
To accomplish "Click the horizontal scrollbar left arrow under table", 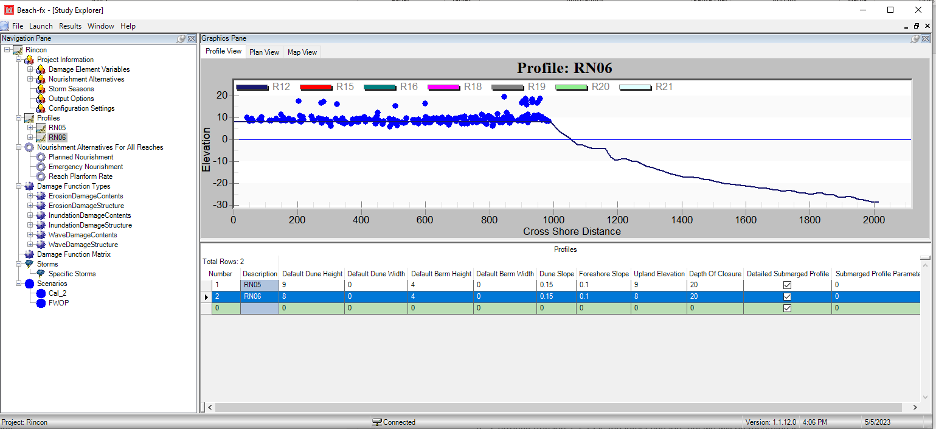I will 210,407.
